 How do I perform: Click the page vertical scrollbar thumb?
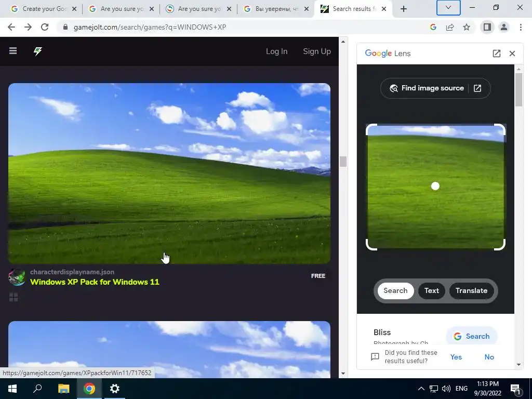pos(343,162)
